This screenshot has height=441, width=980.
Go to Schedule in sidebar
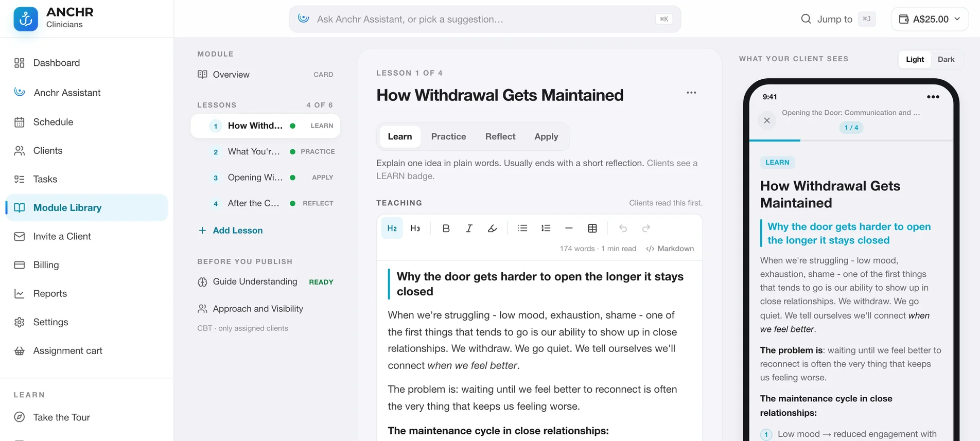pyautogui.click(x=86, y=122)
